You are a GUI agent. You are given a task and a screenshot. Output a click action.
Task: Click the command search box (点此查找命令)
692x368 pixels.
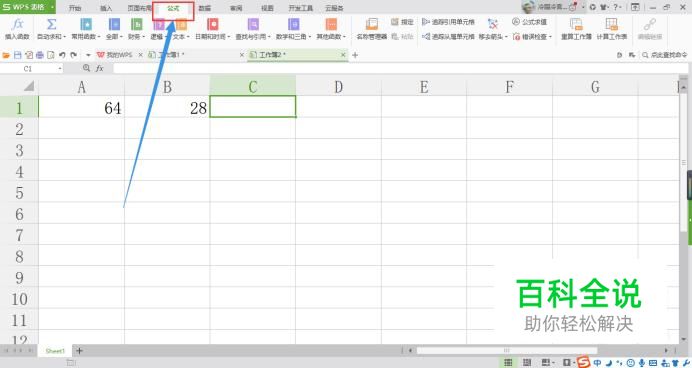pyautogui.click(x=665, y=55)
